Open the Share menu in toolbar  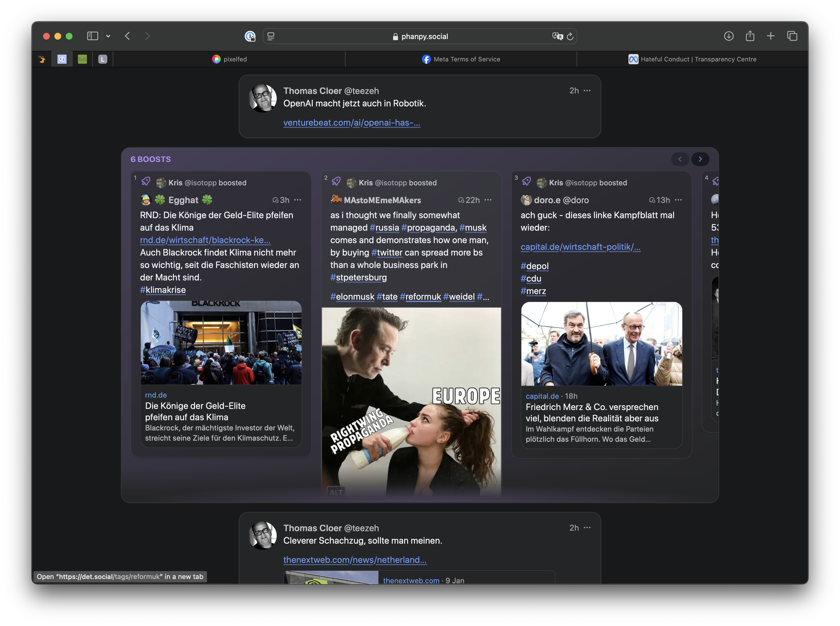(x=750, y=36)
